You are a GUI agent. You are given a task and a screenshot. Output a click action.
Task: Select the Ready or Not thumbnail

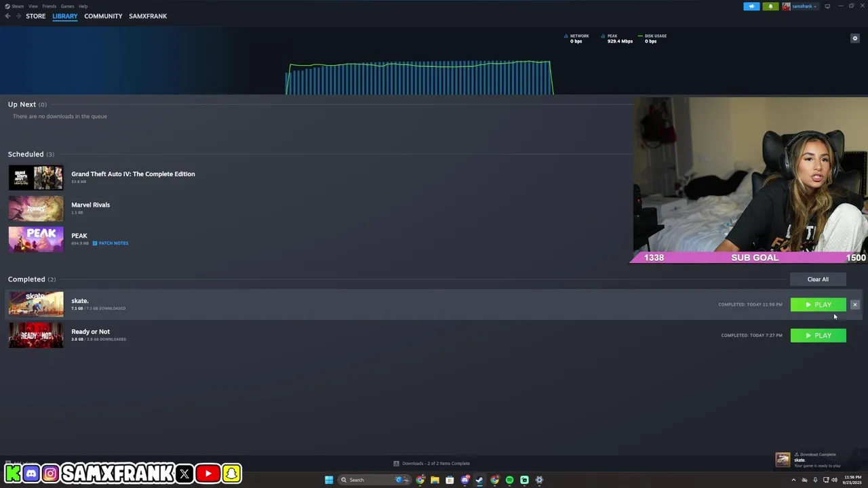click(36, 335)
